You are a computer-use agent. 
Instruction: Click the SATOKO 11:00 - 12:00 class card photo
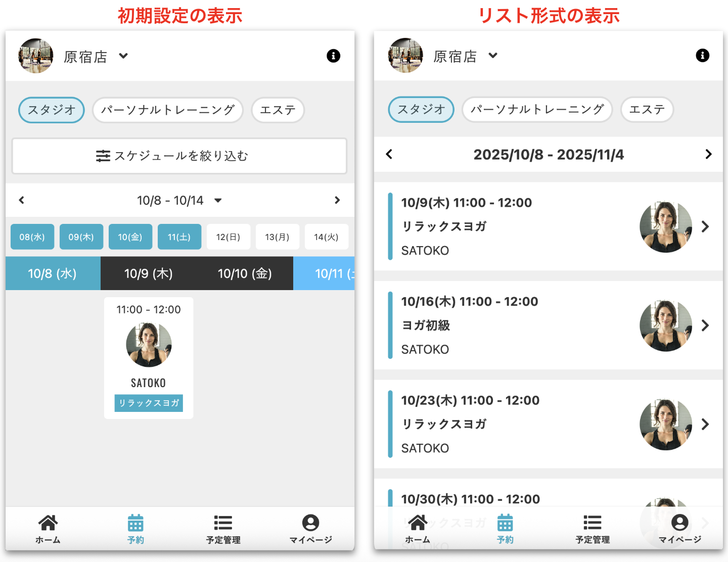[149, 345]
